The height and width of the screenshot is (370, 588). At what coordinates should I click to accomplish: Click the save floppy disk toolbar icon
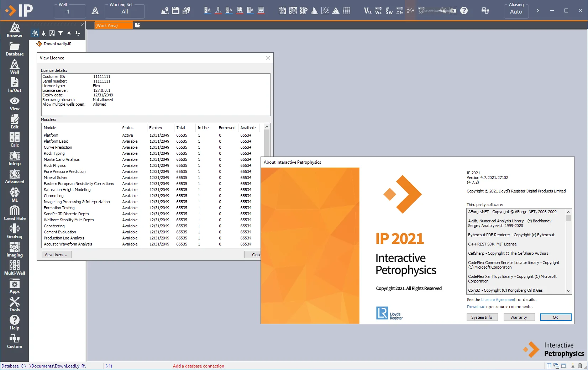point(175,11)
